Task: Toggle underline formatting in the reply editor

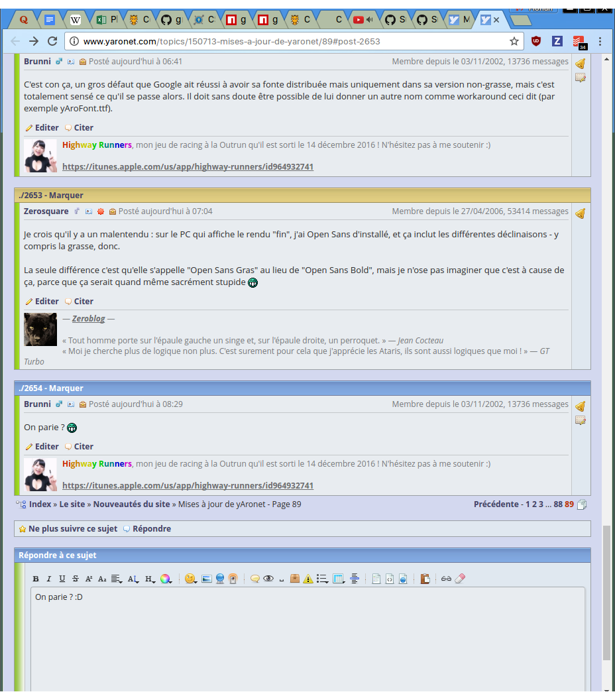Action: pyautogui.click(x=62, y=579)
